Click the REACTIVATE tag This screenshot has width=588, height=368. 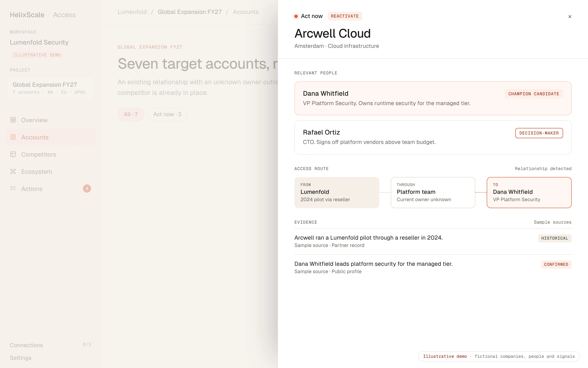(x=345, y=16)
